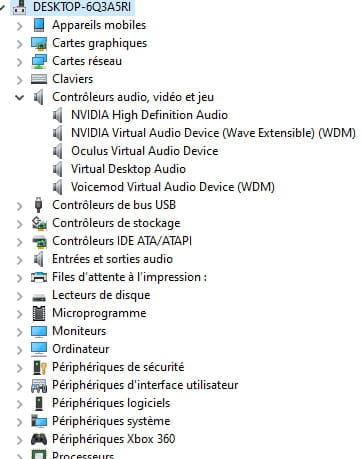
Task: Click the Claviers keyboard icon
Action: (x=39, y=79)
